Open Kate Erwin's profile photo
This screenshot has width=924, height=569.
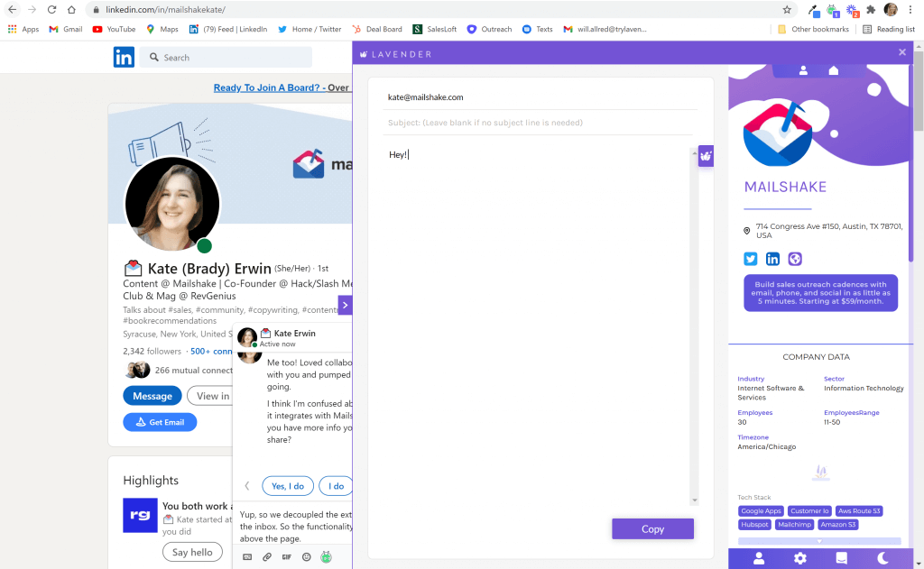(x=172, y=204)
